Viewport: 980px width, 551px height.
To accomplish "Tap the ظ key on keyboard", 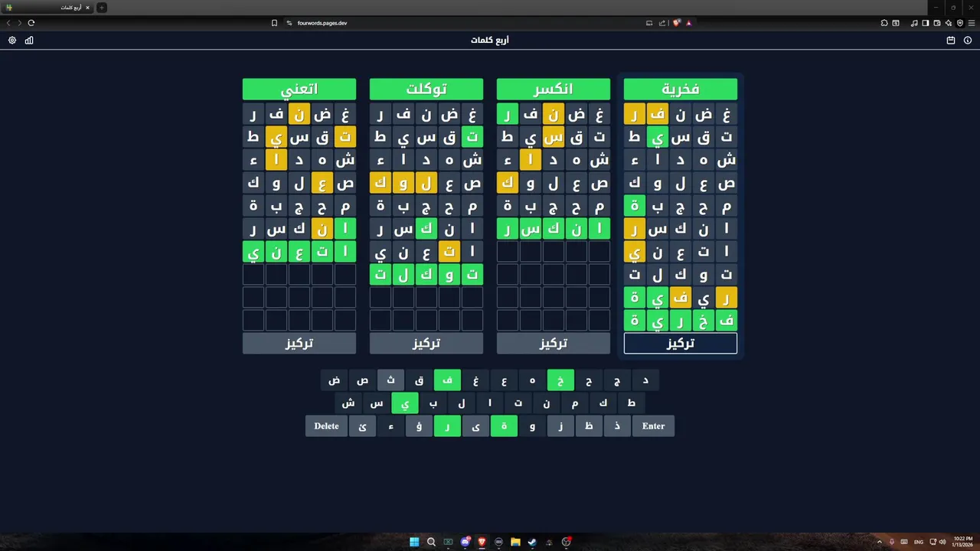I will (x=589, y=426).
